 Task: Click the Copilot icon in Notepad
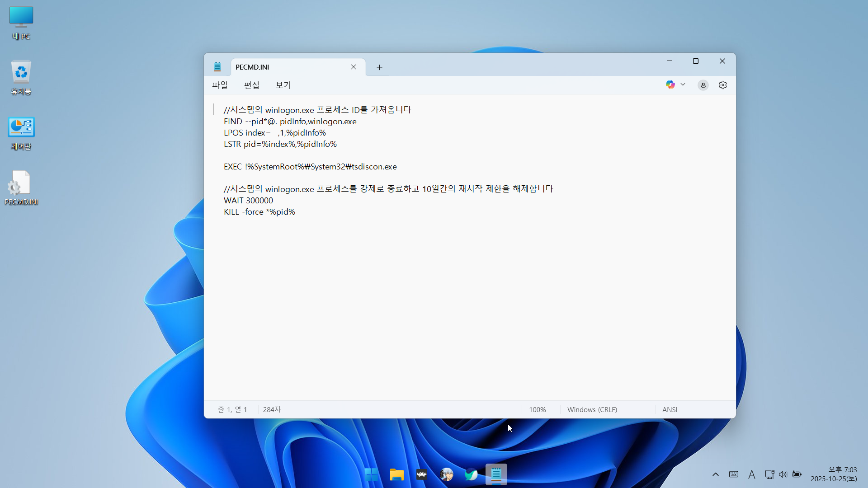(x=670, y=84)
